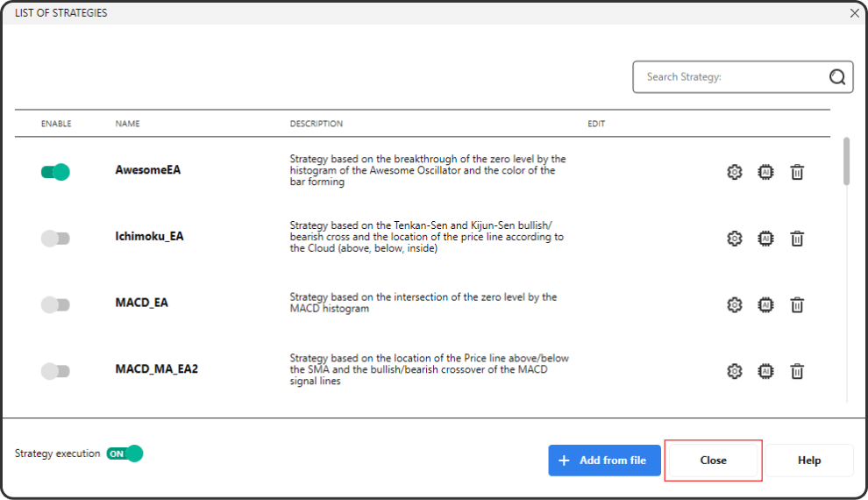Open settings gear for MACD_MA_EA2
This screenshot has height=500, width=868.
[735, 371]
